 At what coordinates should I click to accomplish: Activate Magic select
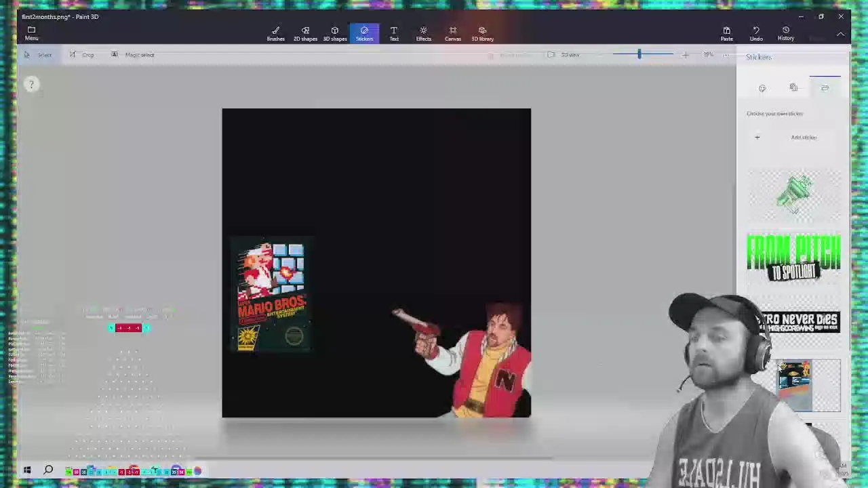(x=133, y=55)
